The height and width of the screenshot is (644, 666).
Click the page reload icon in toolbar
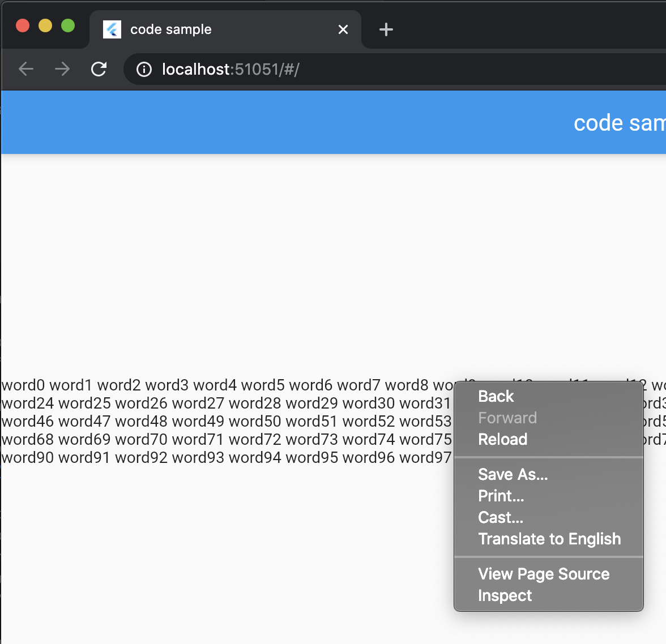click(x=99, y=69)
